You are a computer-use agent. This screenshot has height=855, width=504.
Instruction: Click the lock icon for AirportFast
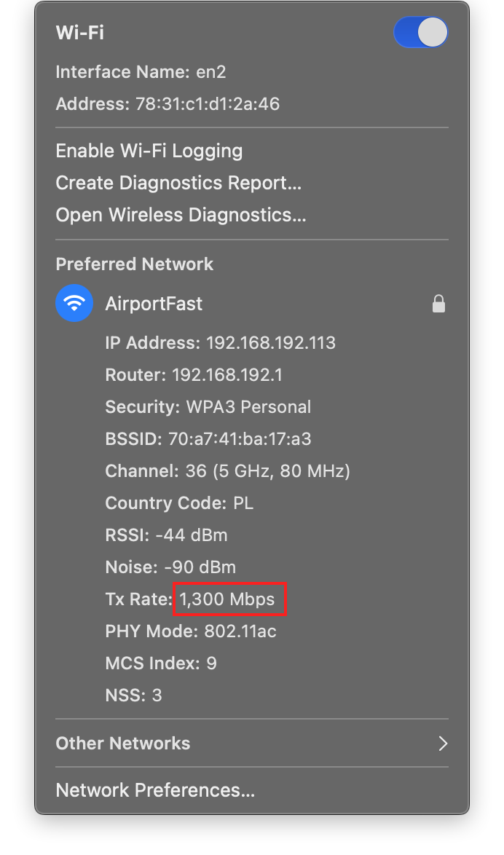(x=438, y=304)
